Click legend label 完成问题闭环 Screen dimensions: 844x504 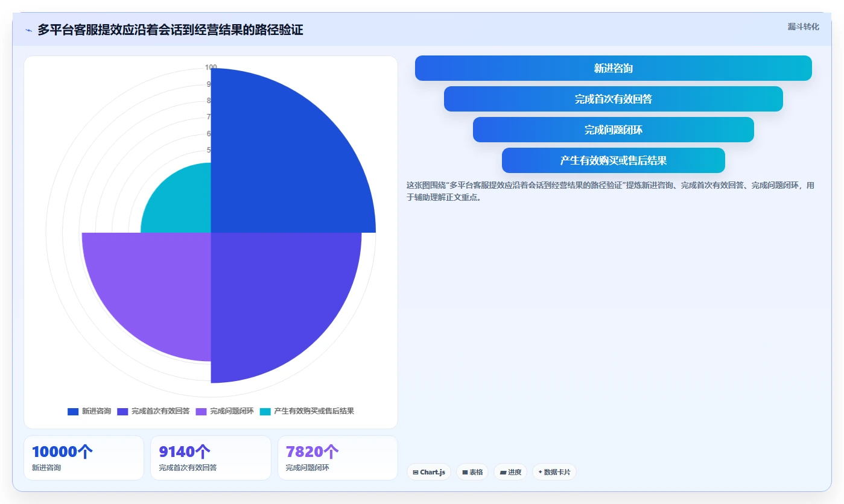[232, 411]
